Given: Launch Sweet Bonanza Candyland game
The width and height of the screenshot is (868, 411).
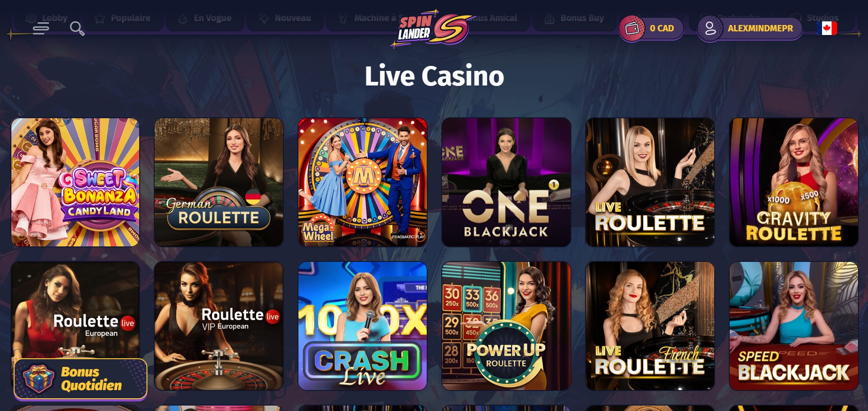Looking at the screenshot, I should click(x=76, y=182).
